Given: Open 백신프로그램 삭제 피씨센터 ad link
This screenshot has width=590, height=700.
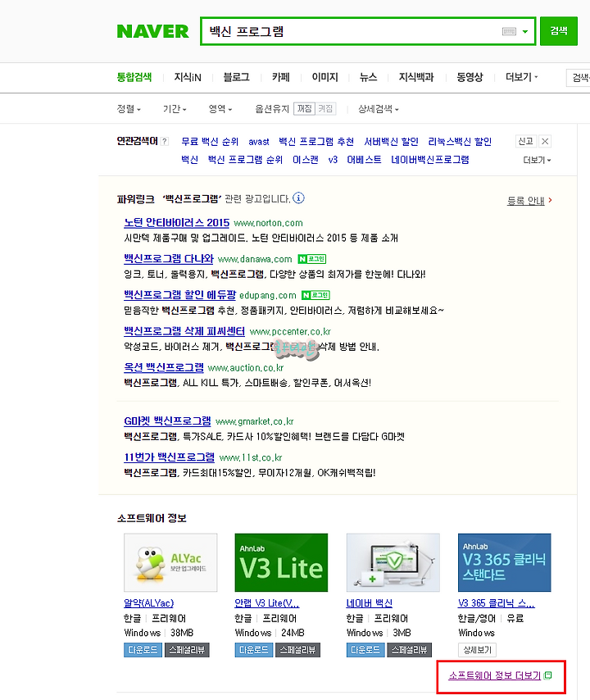Looking at the screenshot, I should (x=184, y=331).
